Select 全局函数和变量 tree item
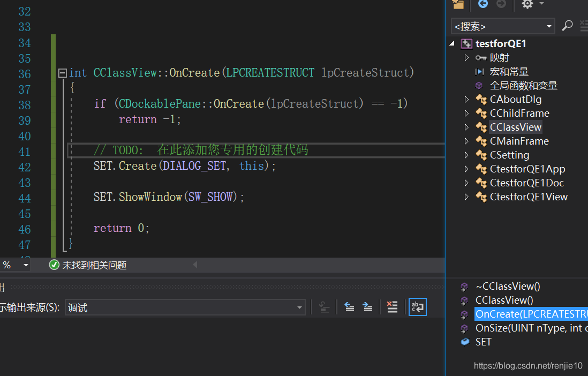588x376 pixels. click(524, 86)
